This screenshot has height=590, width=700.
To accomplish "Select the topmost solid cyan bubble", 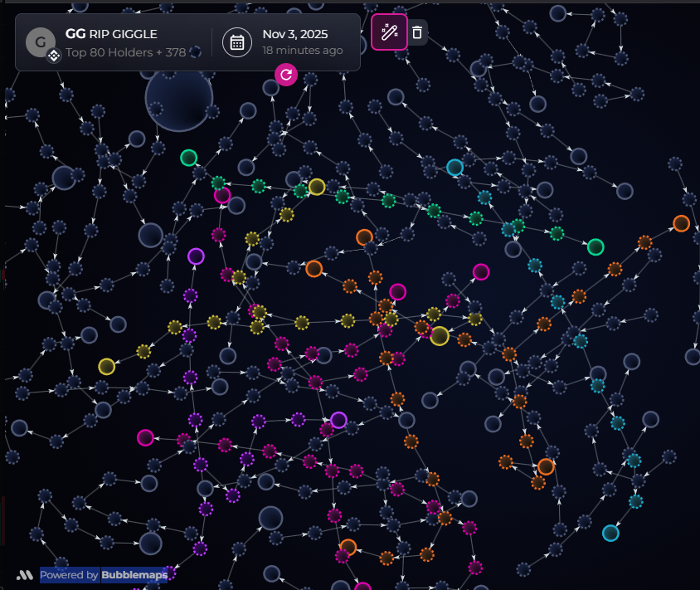I will [455, 168].
